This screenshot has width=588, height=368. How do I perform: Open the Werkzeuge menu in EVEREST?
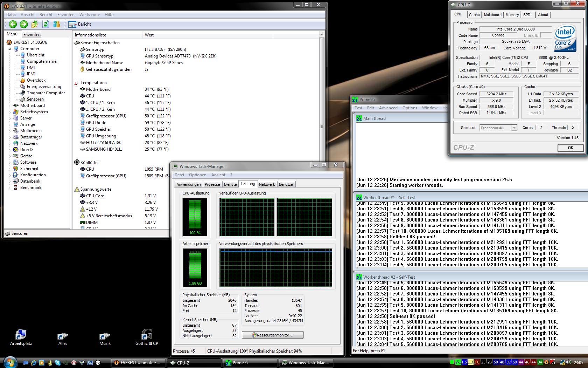click(89, 15)
